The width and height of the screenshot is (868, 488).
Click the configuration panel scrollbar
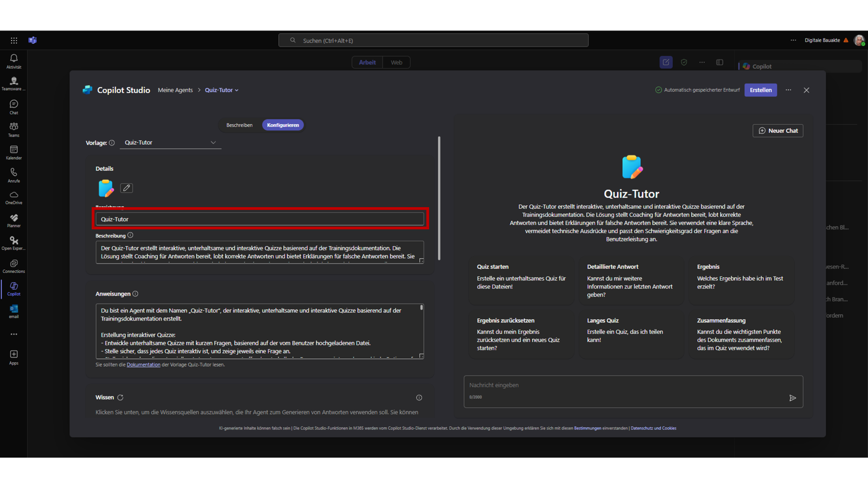click(x=439, y=198)
